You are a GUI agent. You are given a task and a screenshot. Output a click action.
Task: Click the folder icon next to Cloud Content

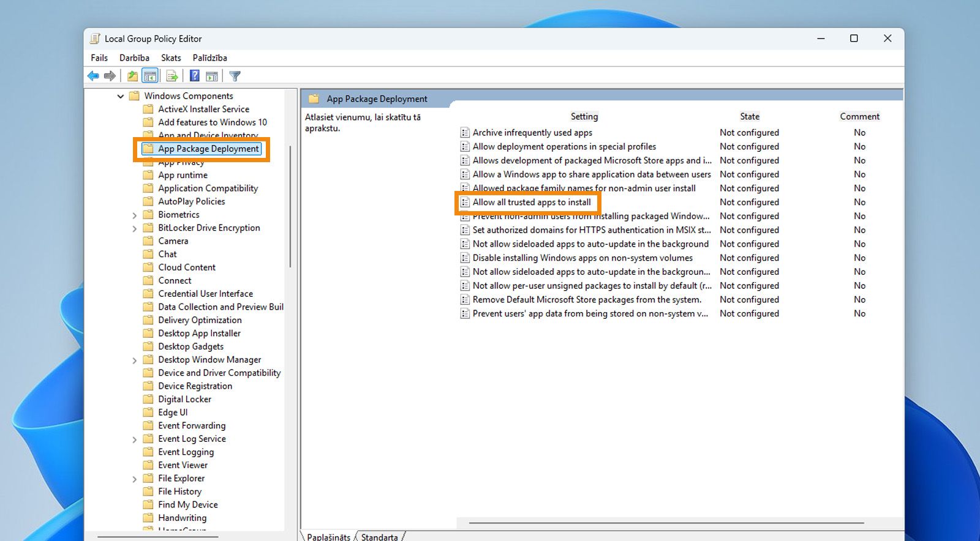pyautogui.click(x=148, y=267)
